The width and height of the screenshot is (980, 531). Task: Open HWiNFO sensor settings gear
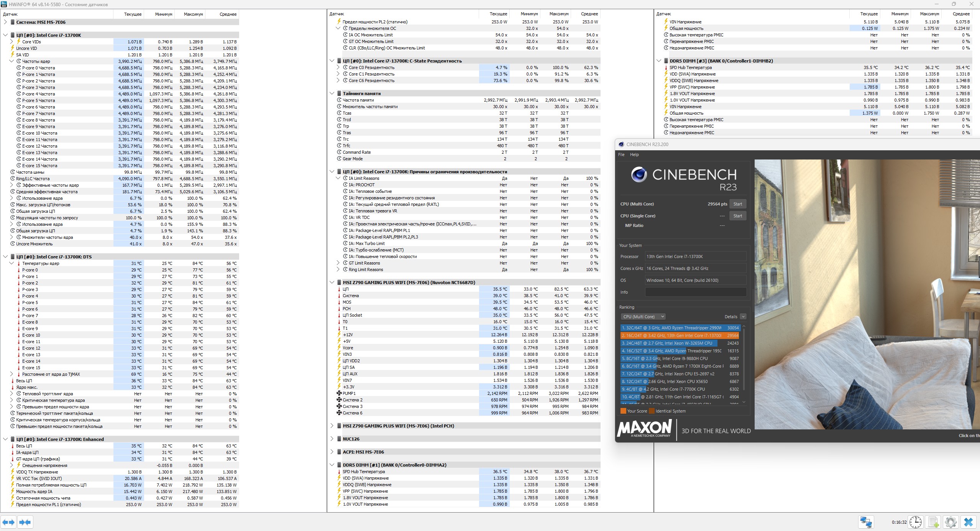(950, 522)
